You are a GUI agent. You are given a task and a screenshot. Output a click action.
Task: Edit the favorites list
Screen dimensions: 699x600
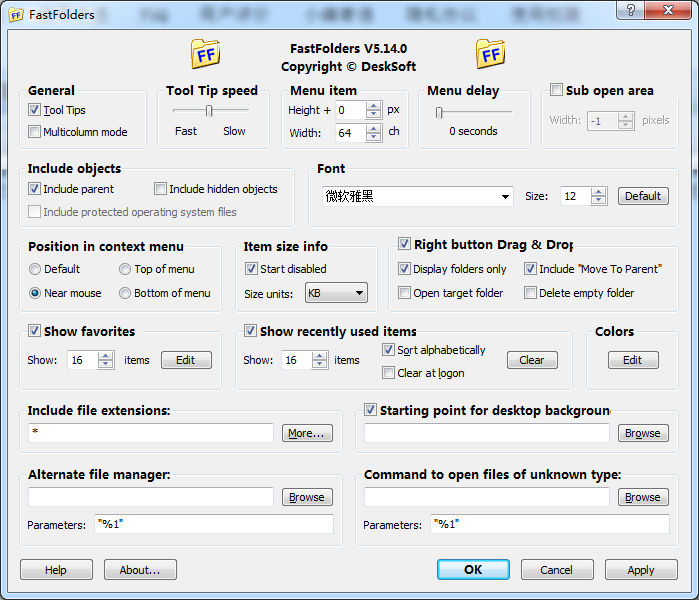(x=186, y=360)
